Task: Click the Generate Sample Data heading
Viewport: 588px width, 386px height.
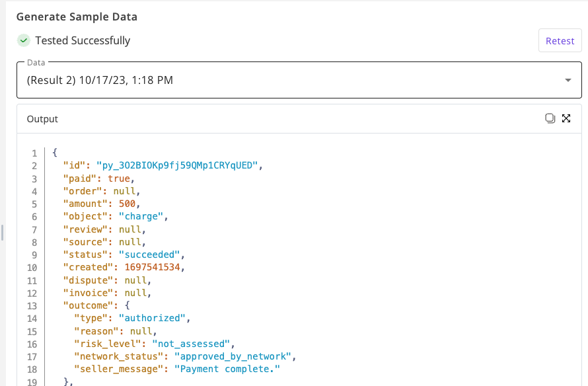Action: pyautogui.click(x=77, y=17)
